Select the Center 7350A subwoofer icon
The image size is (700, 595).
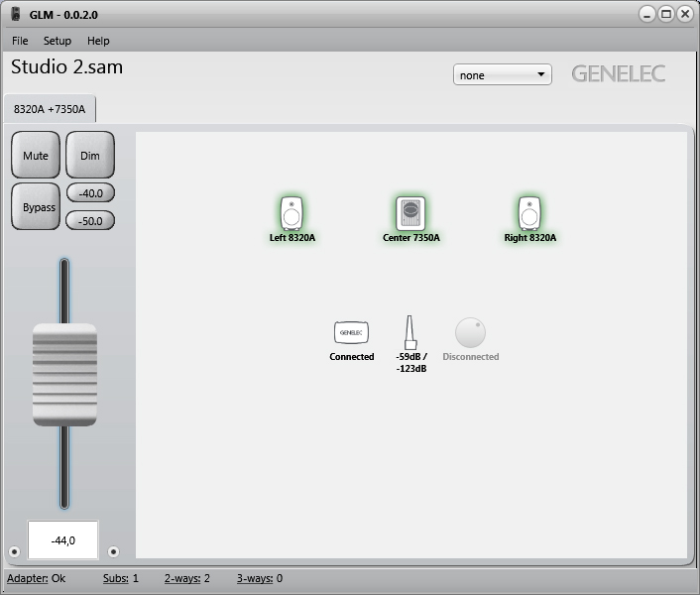(x=410, y=213)
